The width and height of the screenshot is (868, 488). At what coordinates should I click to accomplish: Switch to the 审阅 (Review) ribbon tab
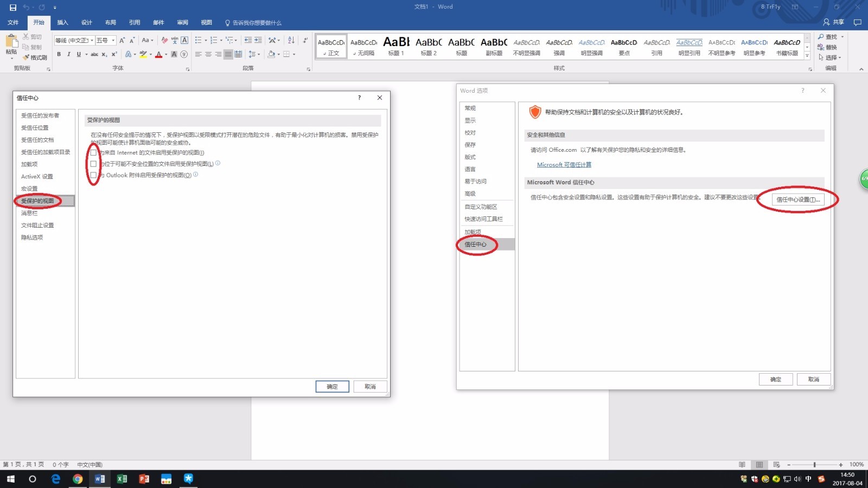click(x=183, y=23)
